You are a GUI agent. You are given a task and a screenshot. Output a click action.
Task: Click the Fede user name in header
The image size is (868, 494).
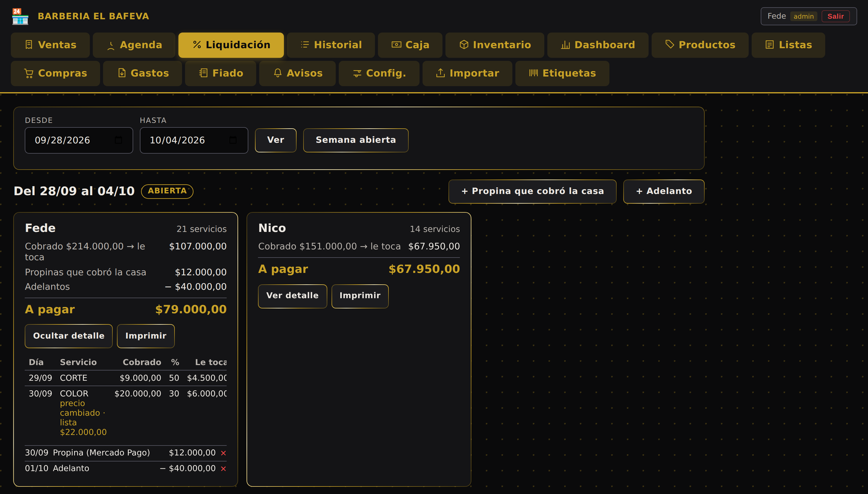pos(776,16)
